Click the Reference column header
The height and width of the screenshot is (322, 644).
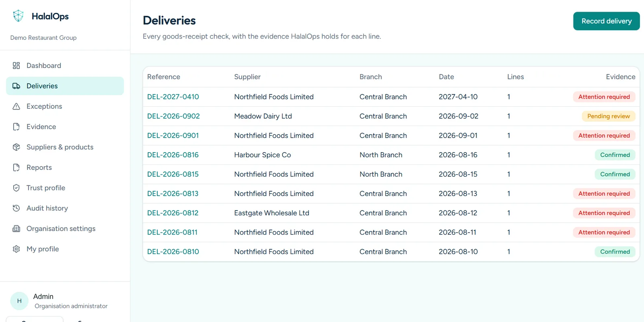point(164,77)
